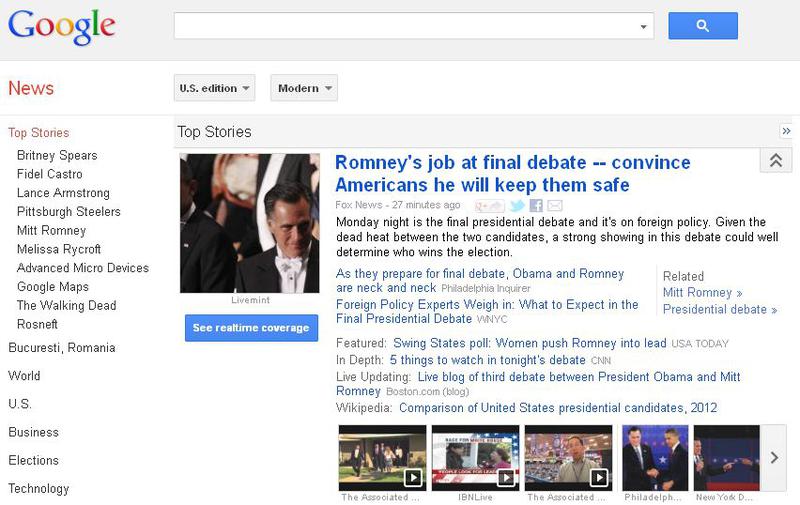
Task: Share story on Facebook icon
Action: (536, 206)
